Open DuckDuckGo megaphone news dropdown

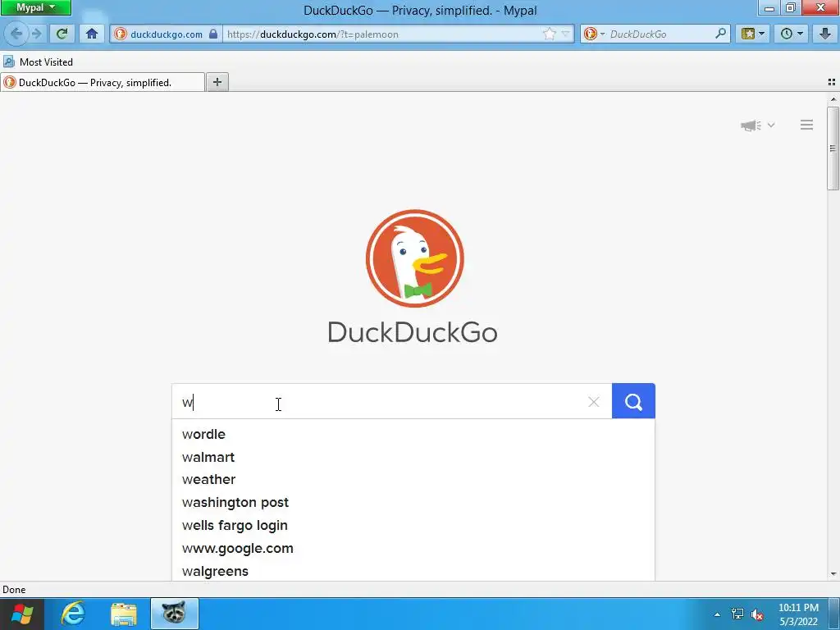pyautogui.click(x=757, y=126)
